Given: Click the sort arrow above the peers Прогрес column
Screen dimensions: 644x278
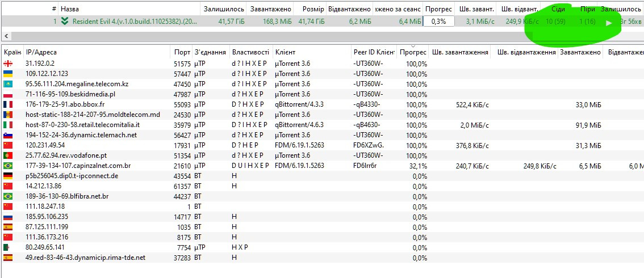Looking at the screenshot, I should click(413, 47).
